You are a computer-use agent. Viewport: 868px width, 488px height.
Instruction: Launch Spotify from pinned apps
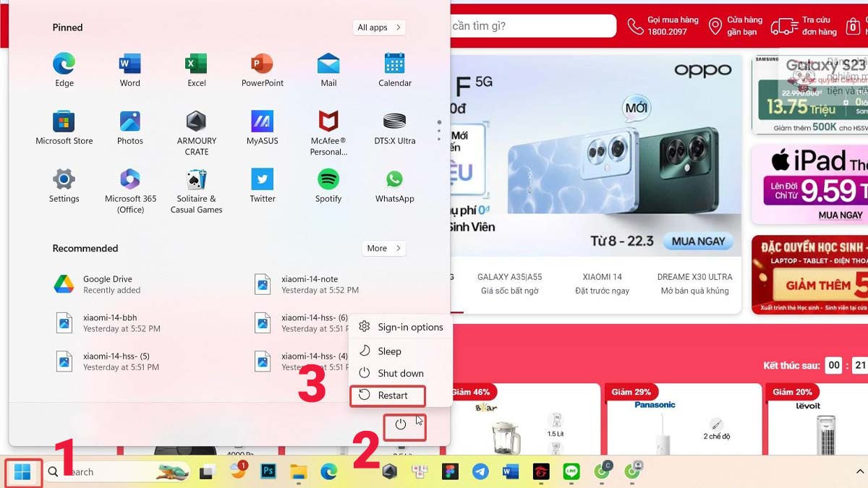point(328,186)
